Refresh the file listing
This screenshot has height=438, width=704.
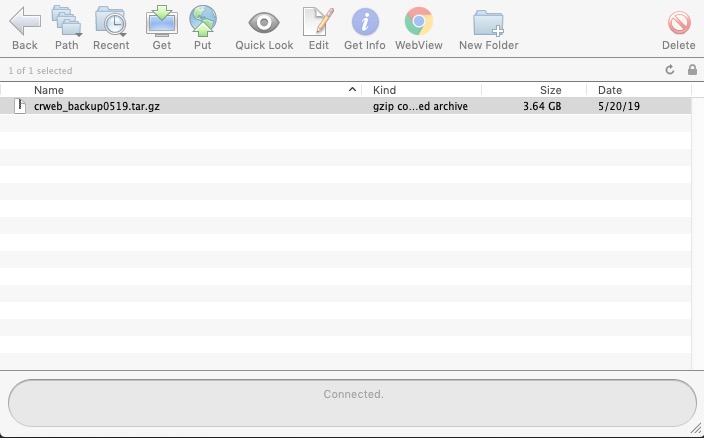click(669, 70)
